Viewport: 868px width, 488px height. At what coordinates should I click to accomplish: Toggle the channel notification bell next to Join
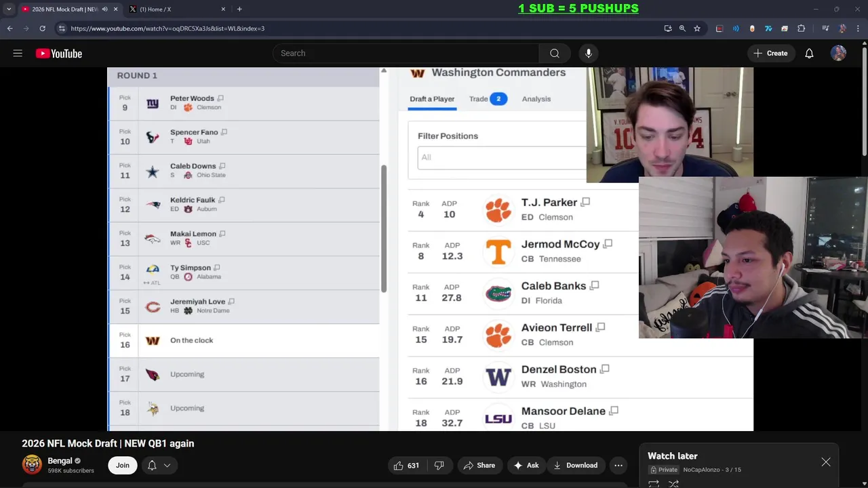(x=152, y=466)
